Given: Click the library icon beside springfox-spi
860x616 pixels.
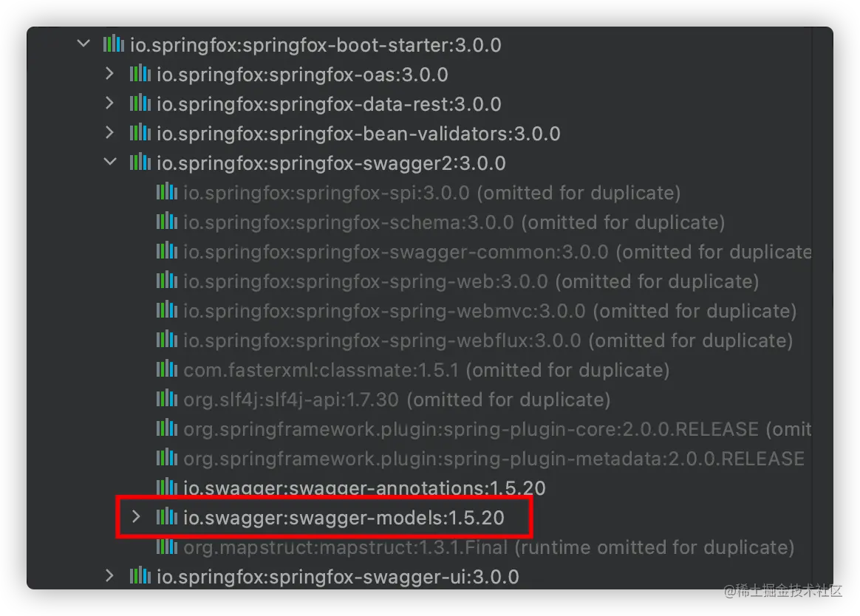Looking at the screenshot, I should point(167,192).
